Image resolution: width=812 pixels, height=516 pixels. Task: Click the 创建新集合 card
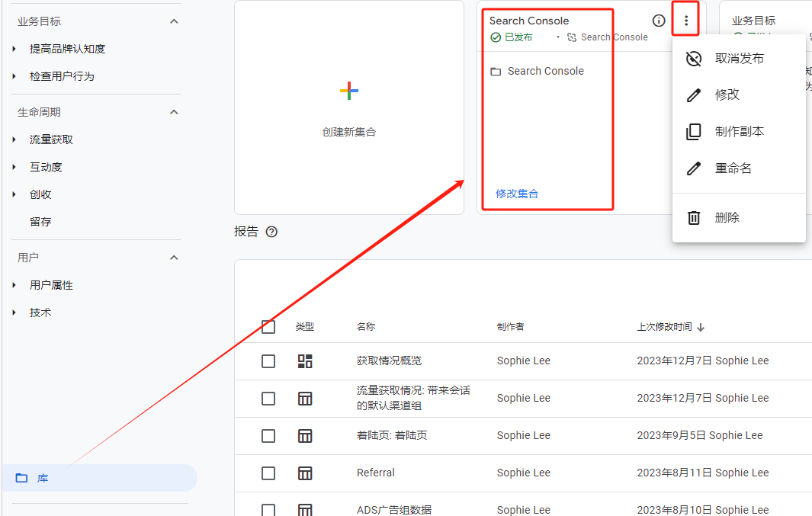click(x=349, y=107)
